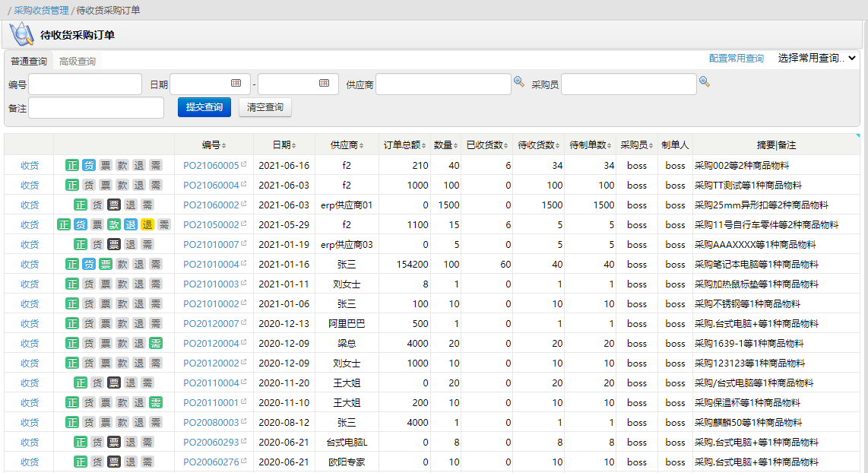Screen dimensions: 868x473
Task: Click 退 status icon for PO21010003
Action: tap(139, 284)
